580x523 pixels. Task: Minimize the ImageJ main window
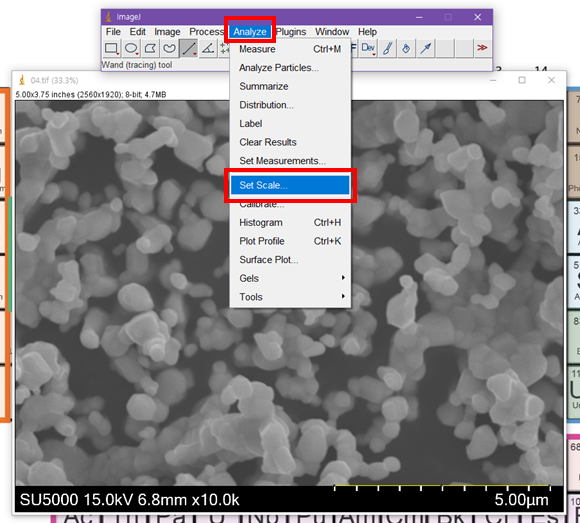point(419,17)
